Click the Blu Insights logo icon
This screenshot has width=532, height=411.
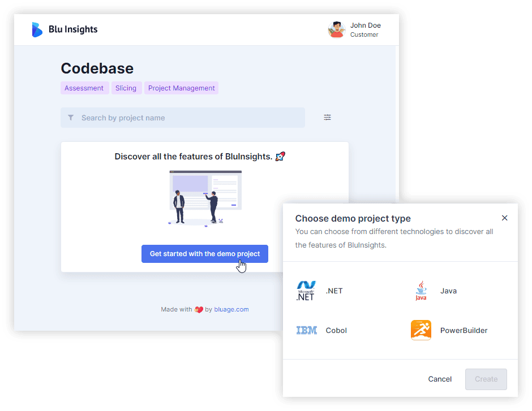coord(37,29)
